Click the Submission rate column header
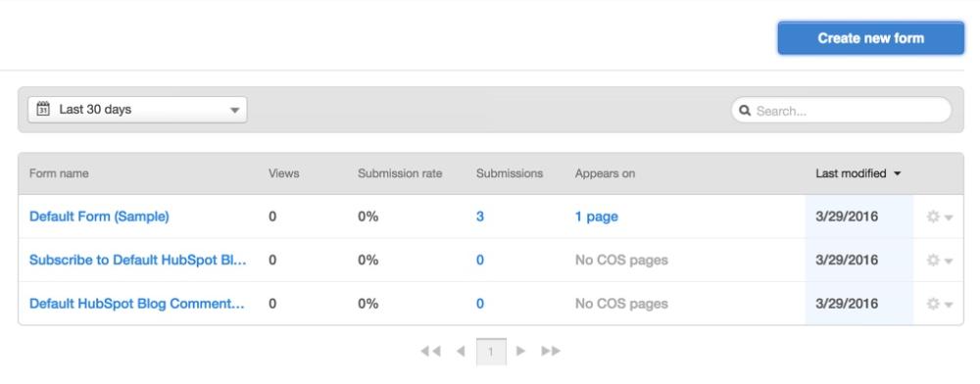The width and height of the screenshot is (980, 384). pos(400,173)
